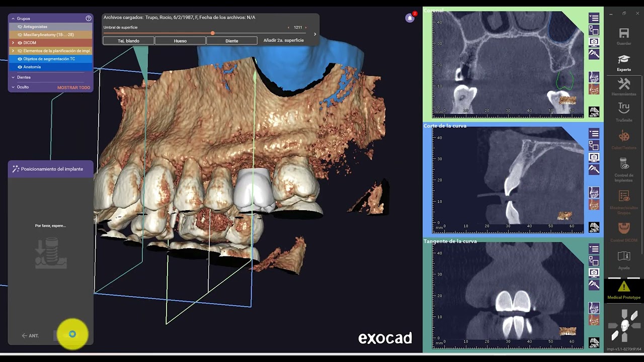This screenshot has height=362, width=644.
Task: Open the Color/Textura palette
Action: [624, 136]
